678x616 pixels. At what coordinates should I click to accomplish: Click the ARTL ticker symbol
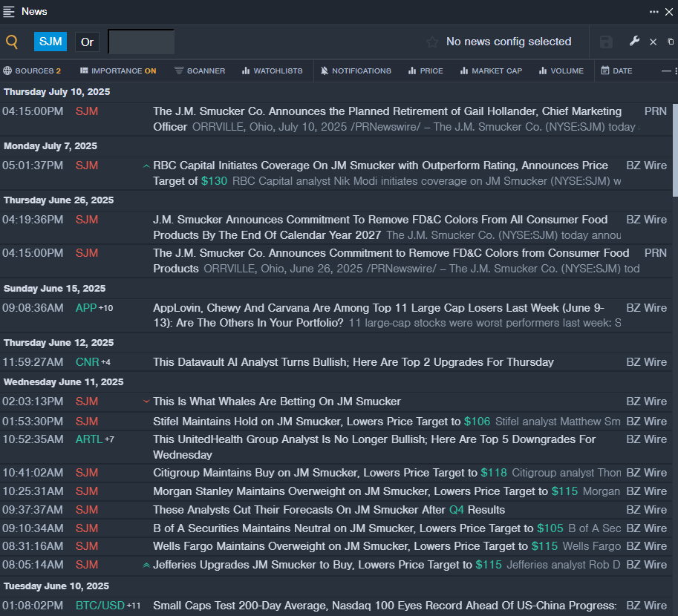(x=89, y=439)
